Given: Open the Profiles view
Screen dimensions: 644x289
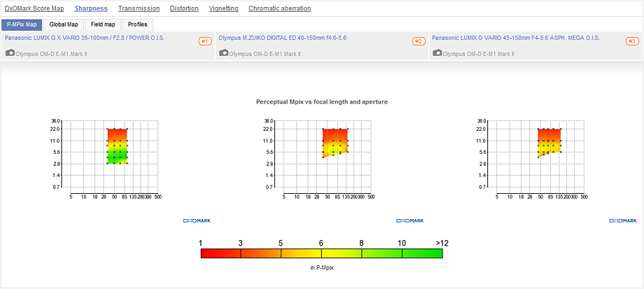Looking at the screenshot, I should [x=138, y=24].
